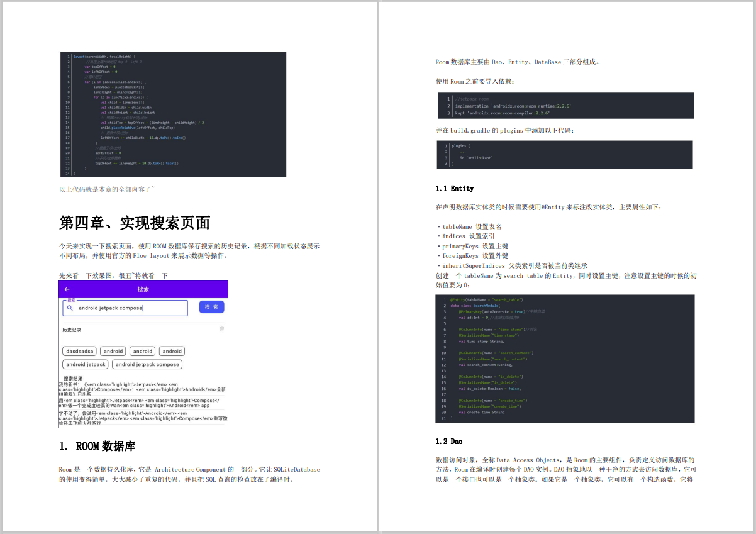Image resolution: width=756 pixels, height=534 pixels.
Task: Click the SearchModule Entity code block
Action: point(565,359)
